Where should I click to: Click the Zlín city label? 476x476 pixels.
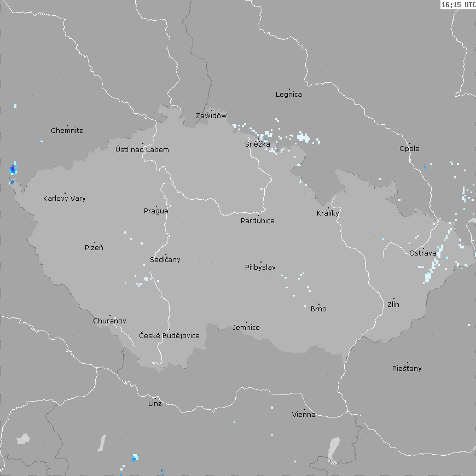[x=393, y=304]
